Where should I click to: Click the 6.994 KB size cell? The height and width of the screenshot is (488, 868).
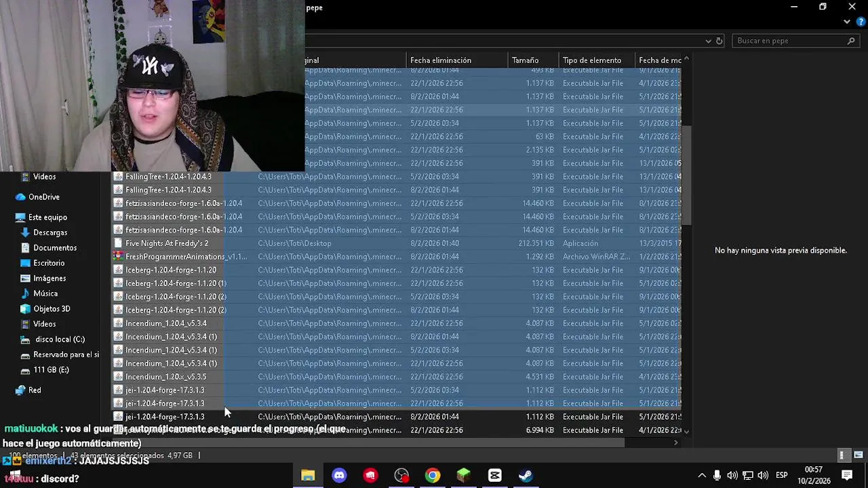click(540, 430)
